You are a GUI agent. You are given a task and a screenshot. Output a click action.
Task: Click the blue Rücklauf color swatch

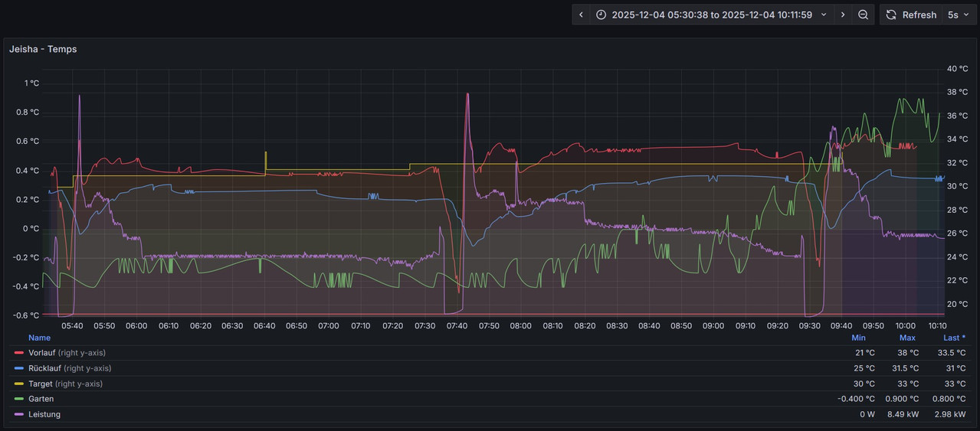(19, 368)
